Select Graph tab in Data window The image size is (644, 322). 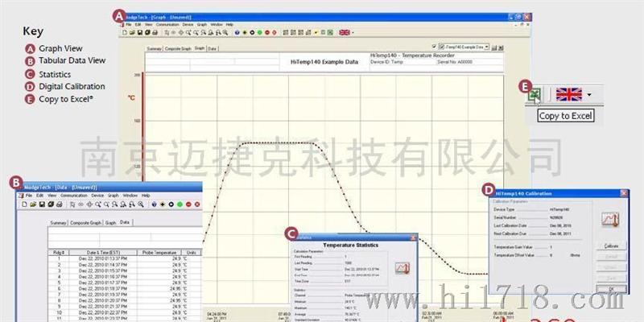pos(110,223)
